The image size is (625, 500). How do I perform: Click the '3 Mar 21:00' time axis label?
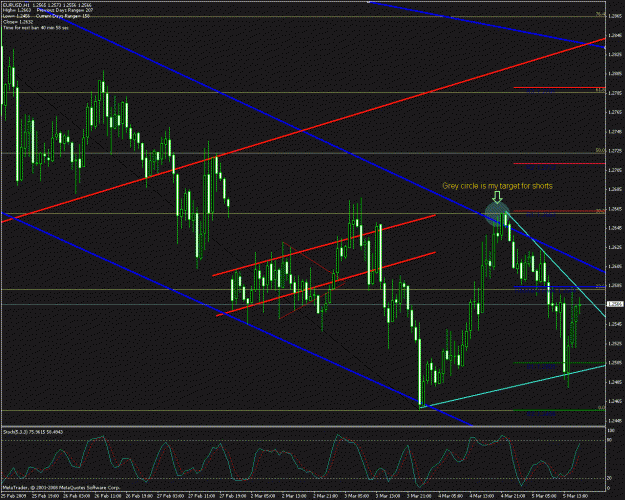tap(419, 496)
